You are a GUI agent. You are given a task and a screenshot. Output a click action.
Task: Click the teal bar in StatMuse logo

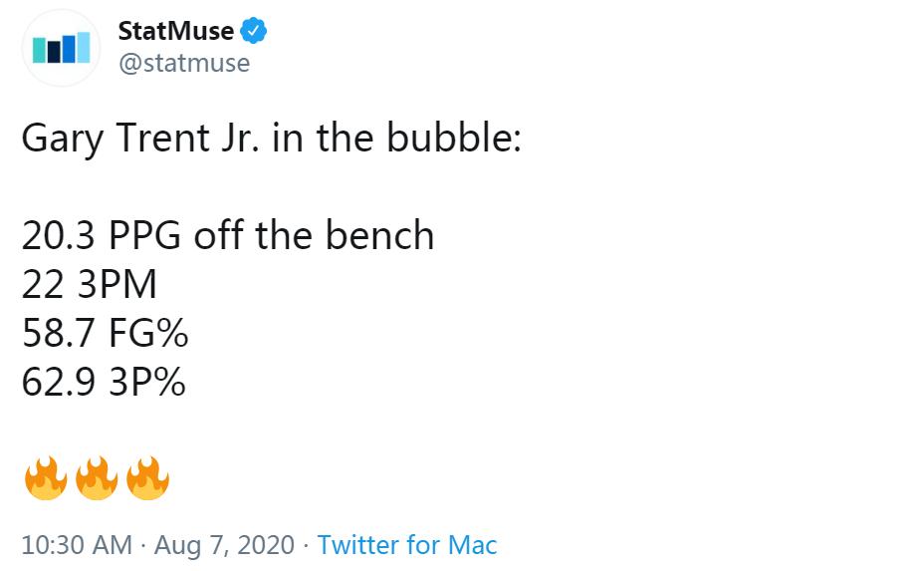[40, 50]
